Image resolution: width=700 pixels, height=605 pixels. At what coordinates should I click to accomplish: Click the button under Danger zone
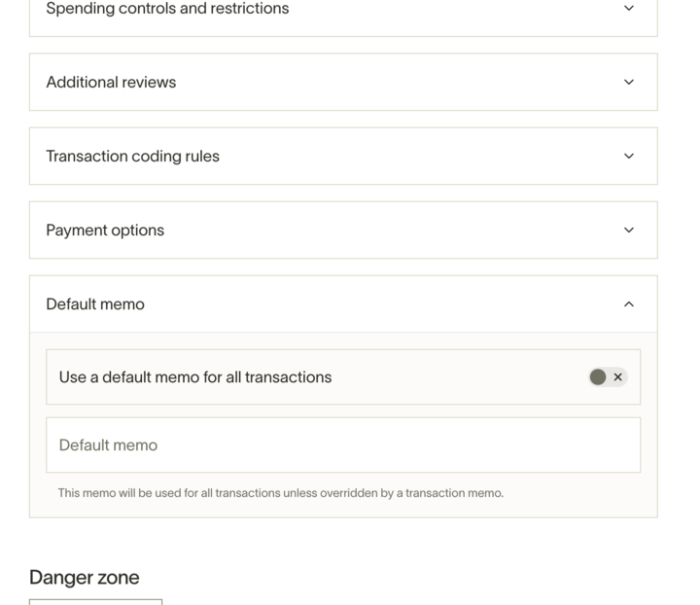(x=95, y=602)
